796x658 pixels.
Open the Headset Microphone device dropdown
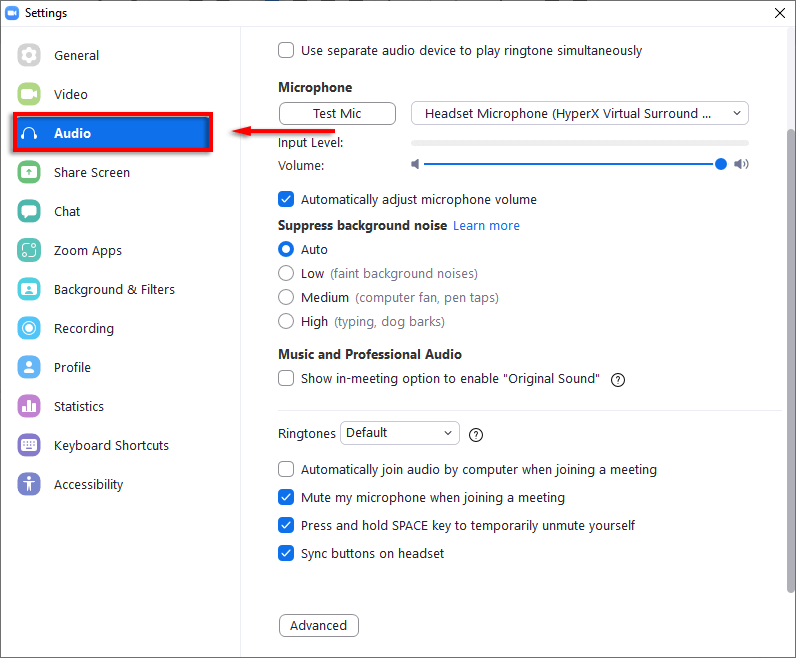579,113
